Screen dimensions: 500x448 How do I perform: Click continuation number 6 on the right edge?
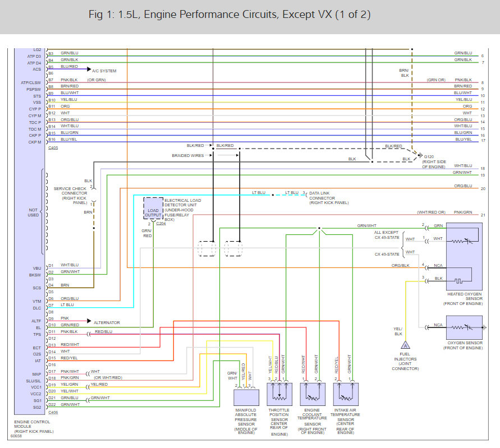(483, 56)
